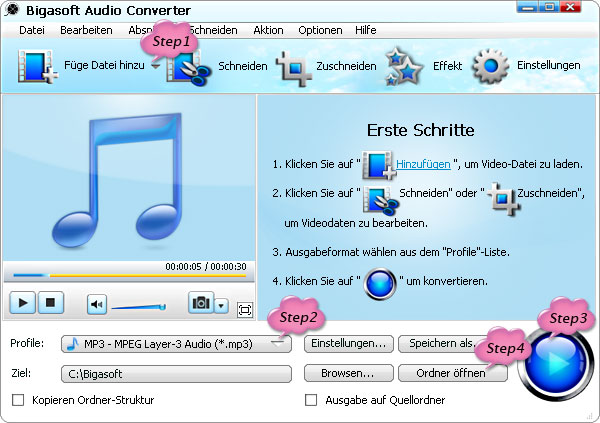Open the Effekt stars icon

point(404,66)
